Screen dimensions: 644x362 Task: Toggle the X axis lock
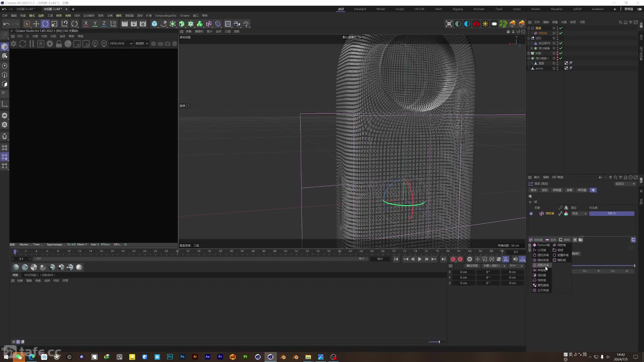click(x=86, y=24)
